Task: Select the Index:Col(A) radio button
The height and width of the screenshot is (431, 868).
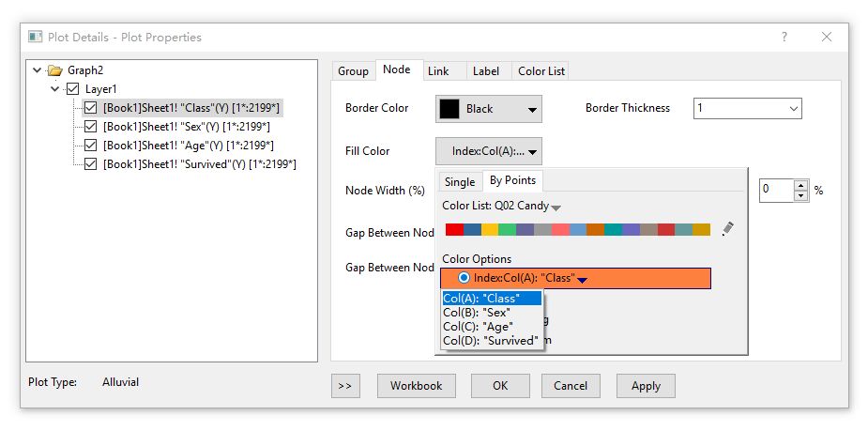Action: (x=464, y=278)
